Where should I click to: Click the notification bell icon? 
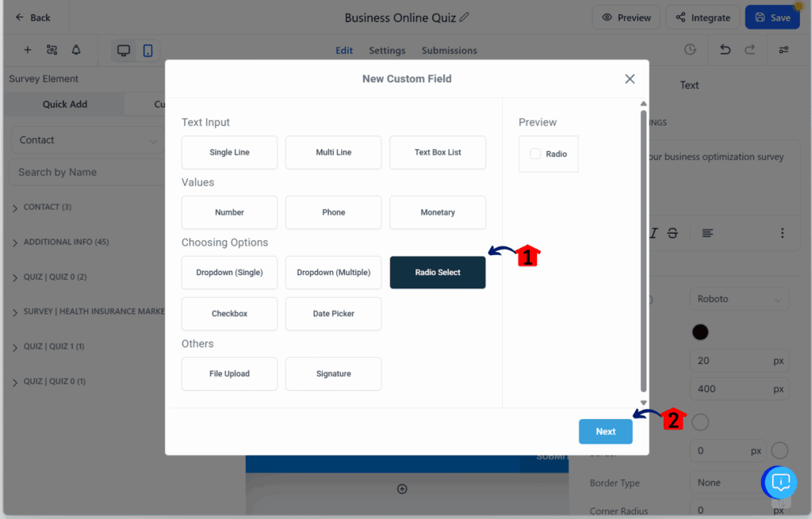[x=76, y=50]
